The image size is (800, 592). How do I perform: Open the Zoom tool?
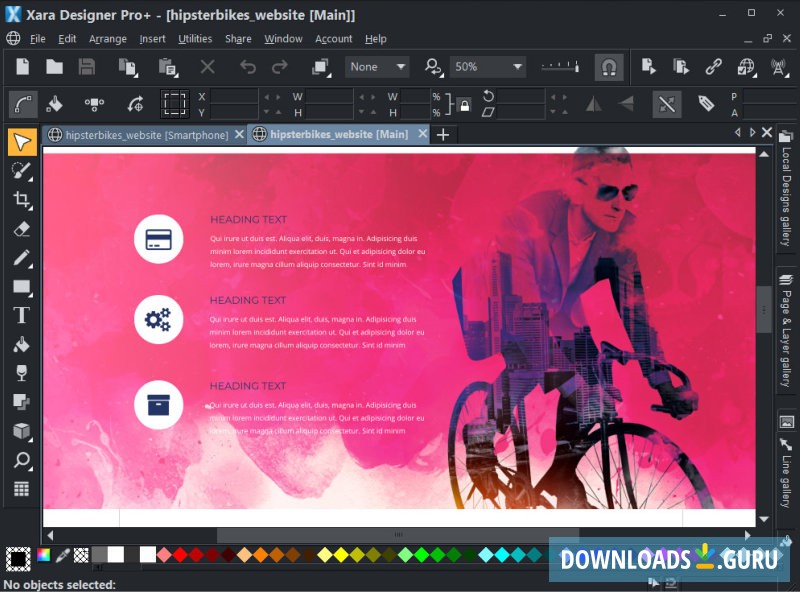pyautogui.click(x=22, y=459)
